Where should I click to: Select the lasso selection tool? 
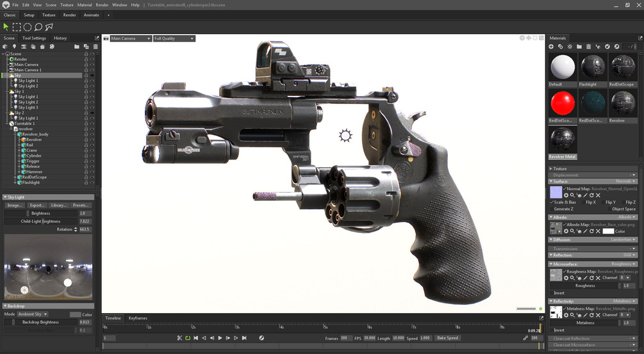pyautogui.click(x=38, y=27)
